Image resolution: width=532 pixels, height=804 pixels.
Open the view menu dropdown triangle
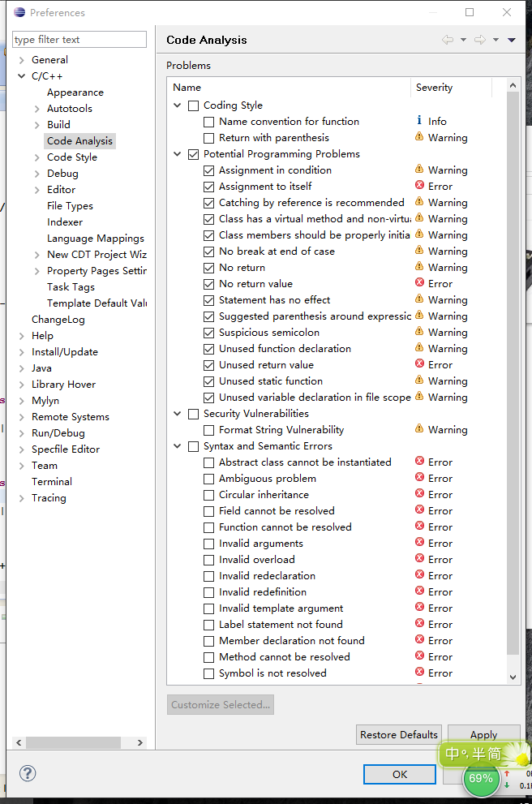[x=512, y=40]
